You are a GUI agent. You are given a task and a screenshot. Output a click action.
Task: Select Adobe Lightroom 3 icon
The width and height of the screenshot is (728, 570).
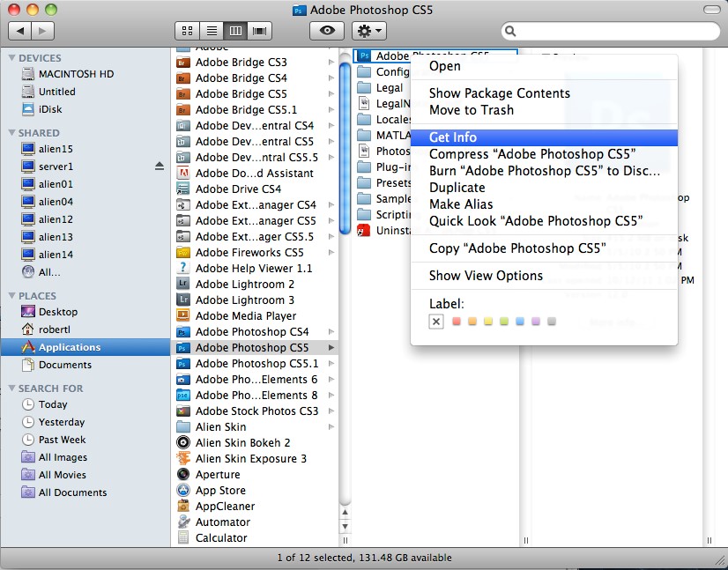[x=183, y=300]
